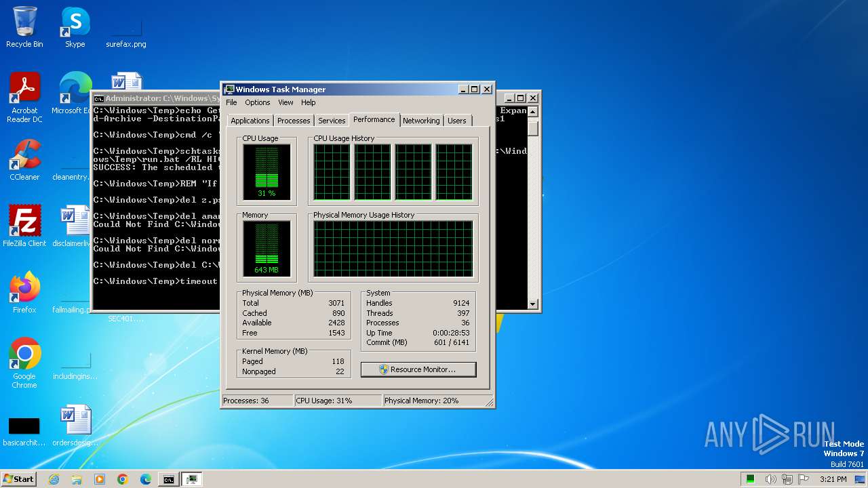Click network status tray icon
The width and height of the screenshot is (868, 488).
point(787,479)
